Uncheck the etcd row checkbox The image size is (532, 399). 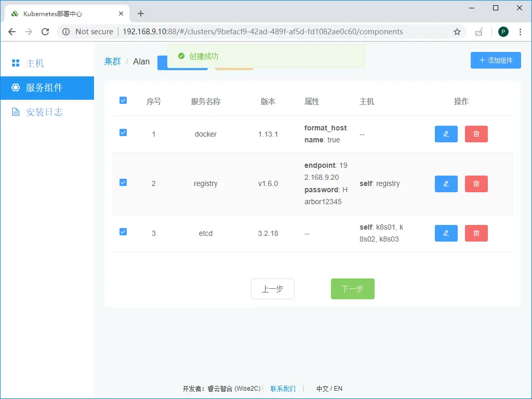coord(123,232)
